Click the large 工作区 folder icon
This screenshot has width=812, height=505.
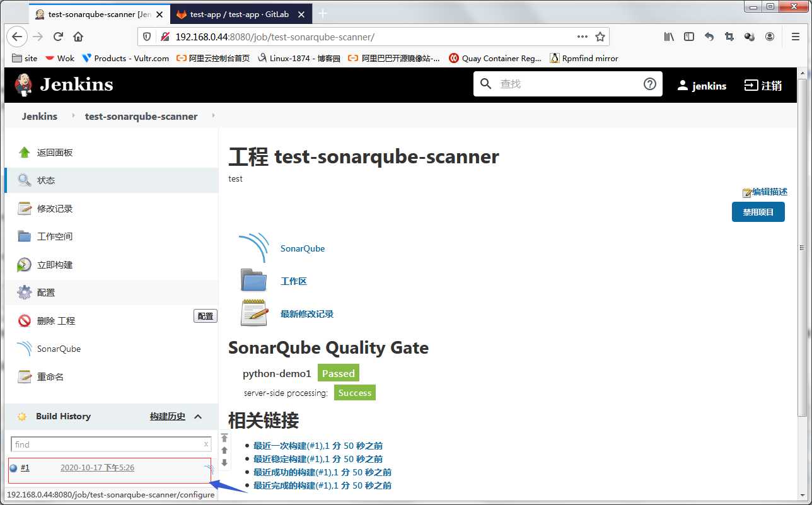click(x=254, y=281)
